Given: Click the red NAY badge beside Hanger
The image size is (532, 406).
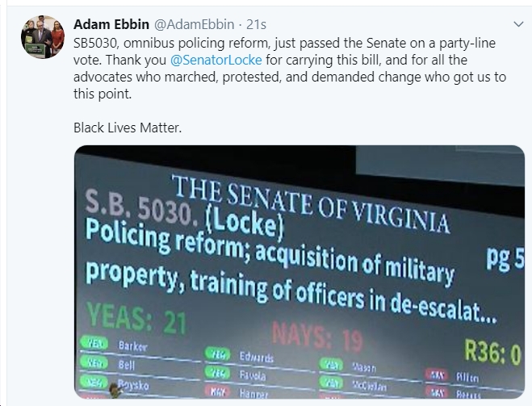Looking at the screenshot, I should coord(217,392).
